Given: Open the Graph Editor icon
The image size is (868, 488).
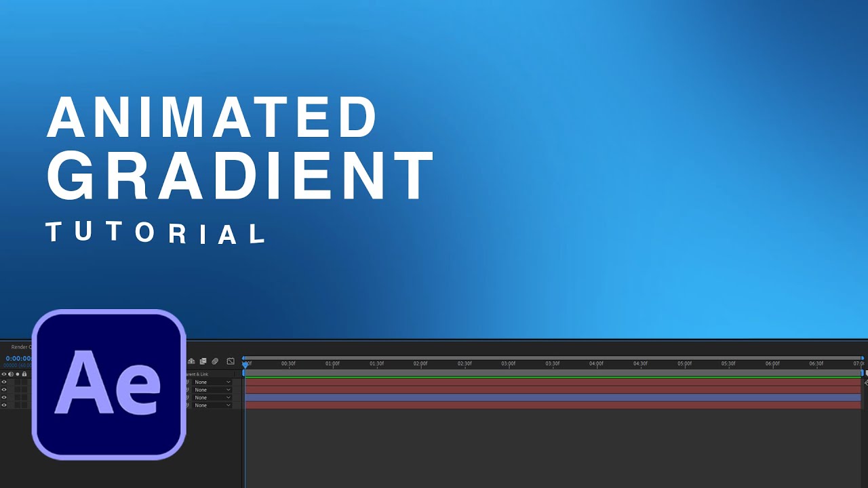Looking at the screenshot, I should tap(231, 361).
